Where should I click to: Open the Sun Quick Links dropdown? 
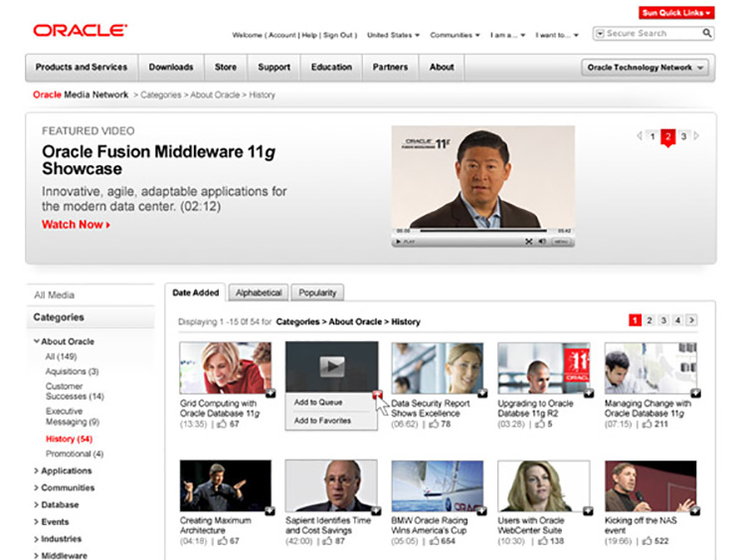(x=676, y=13)
